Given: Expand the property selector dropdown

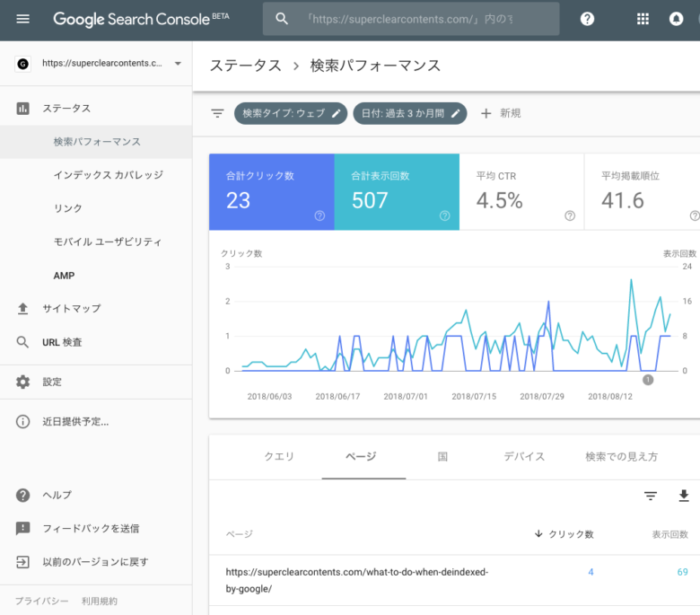Looking at the screenshot, I should point(178,64).
